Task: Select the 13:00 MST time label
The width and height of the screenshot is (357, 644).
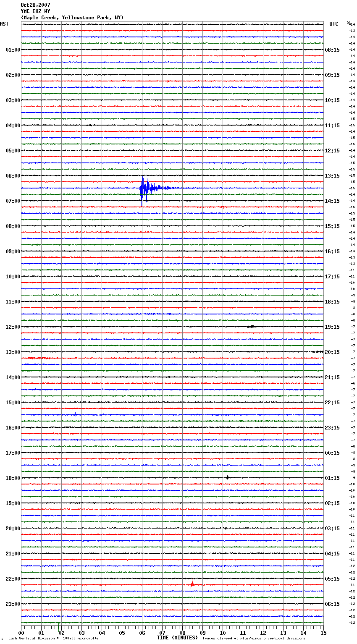Action: point(13,352)
